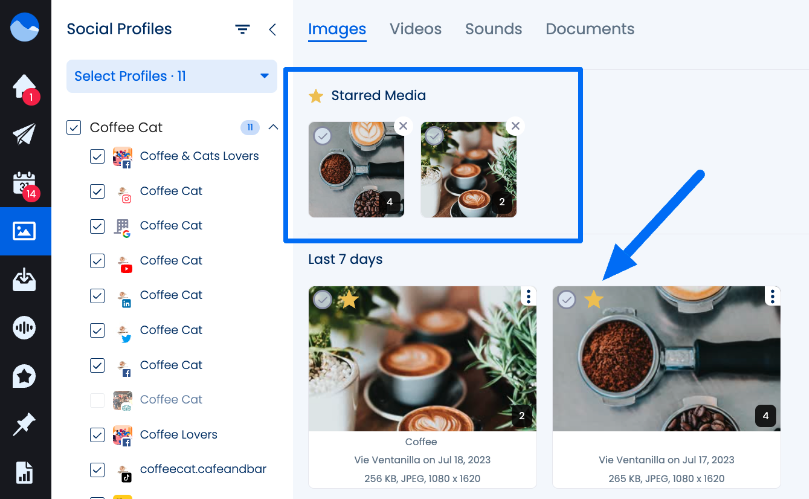
Task: Click the coffeecat.cafeandbar TikTok avatar
Action: [x=124, y=472]
